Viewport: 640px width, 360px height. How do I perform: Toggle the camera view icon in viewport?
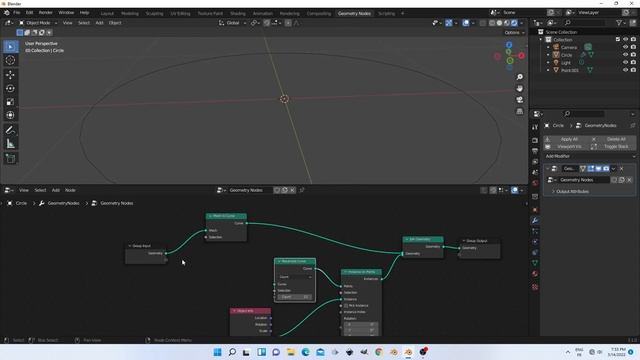pyautogui.click(x=520, y=100)
